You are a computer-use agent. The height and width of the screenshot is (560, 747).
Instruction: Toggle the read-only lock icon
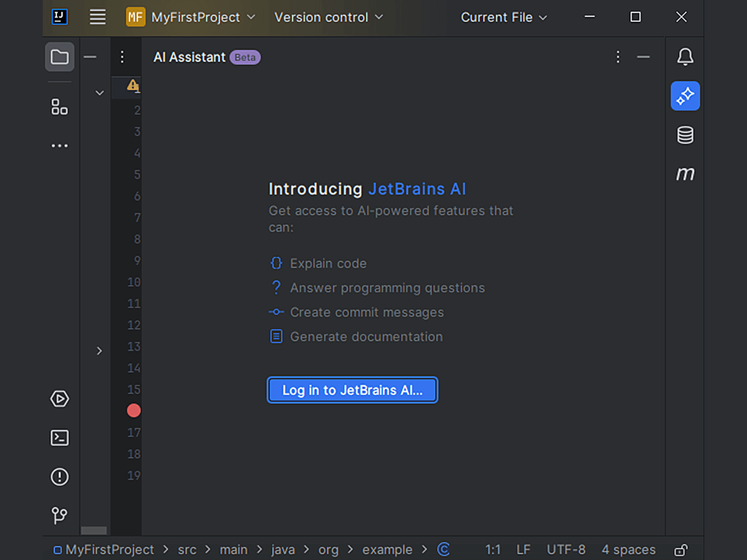click(681, 550)
